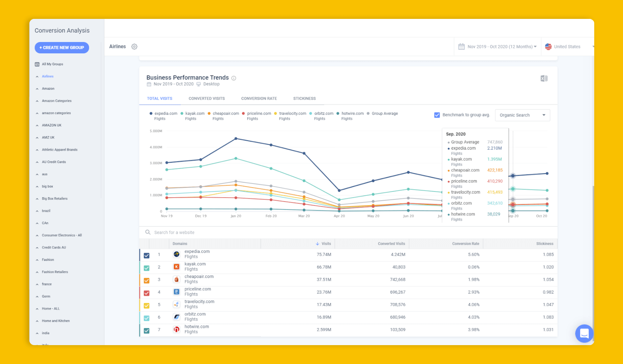Open the Airlines group settings gear

(134, 47)
